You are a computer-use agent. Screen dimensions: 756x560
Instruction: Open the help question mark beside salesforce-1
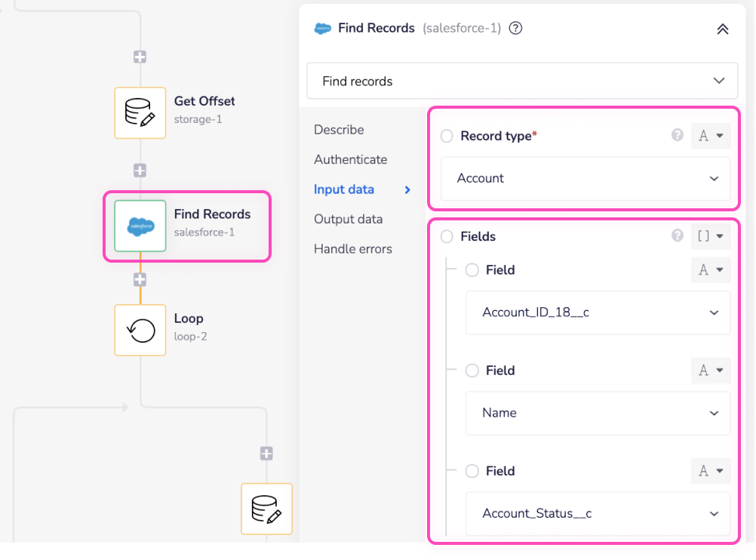click(515, 28)
